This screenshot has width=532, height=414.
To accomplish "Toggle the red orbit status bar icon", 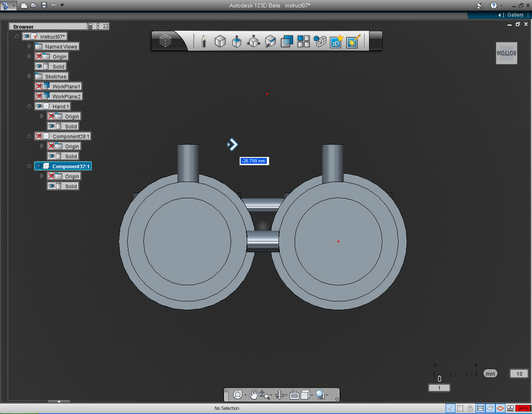I will coord(500,408).
